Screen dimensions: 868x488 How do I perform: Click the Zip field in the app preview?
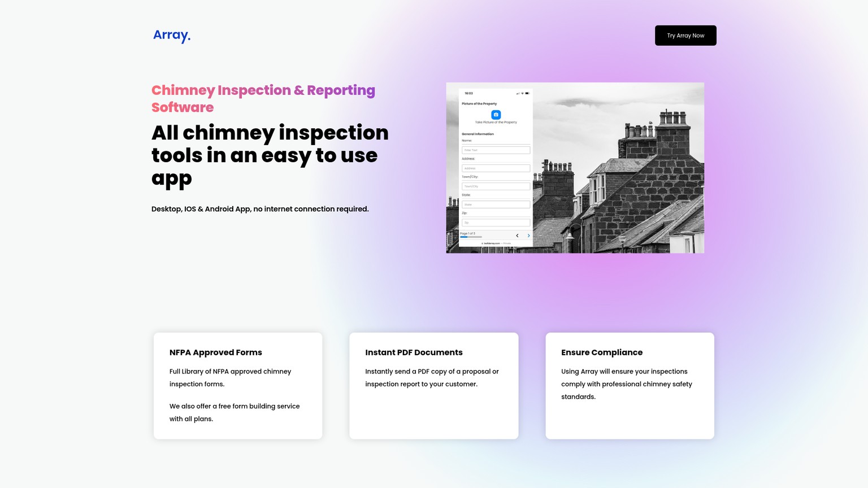[496, 223]
